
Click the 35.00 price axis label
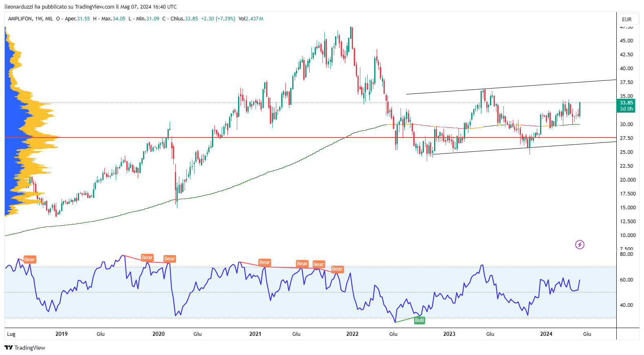coord(626,96)
